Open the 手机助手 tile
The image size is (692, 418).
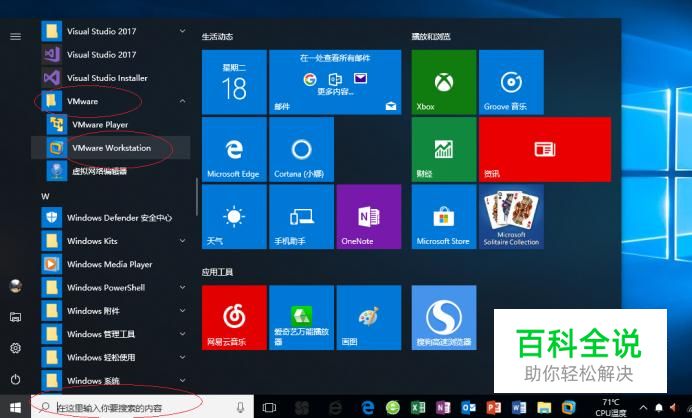(301, 217)
